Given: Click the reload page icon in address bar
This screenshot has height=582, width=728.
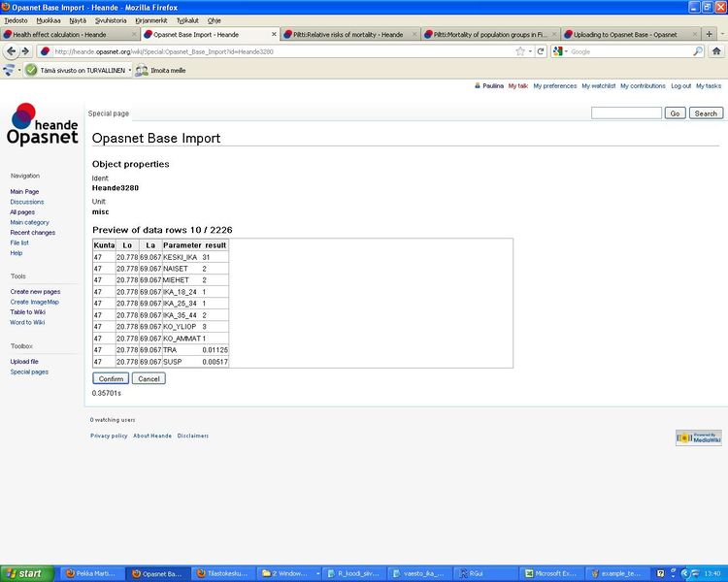Looking at the screenshot, I should click(541, 51).
